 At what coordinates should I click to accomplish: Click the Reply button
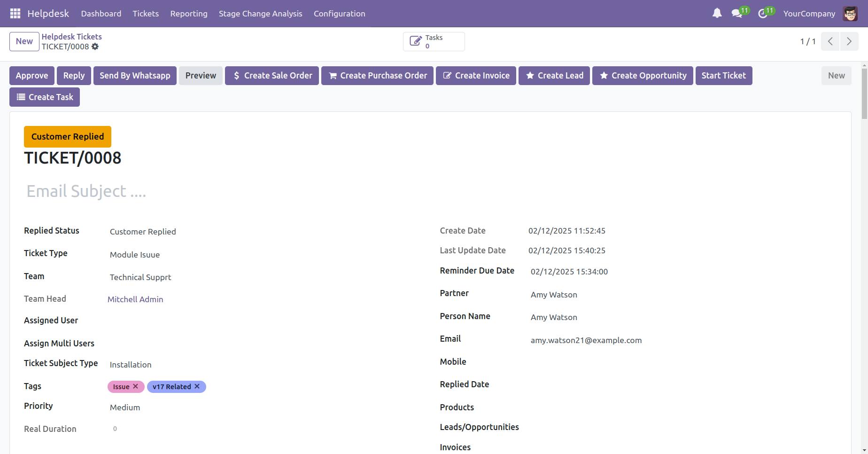tap(74, 76)
